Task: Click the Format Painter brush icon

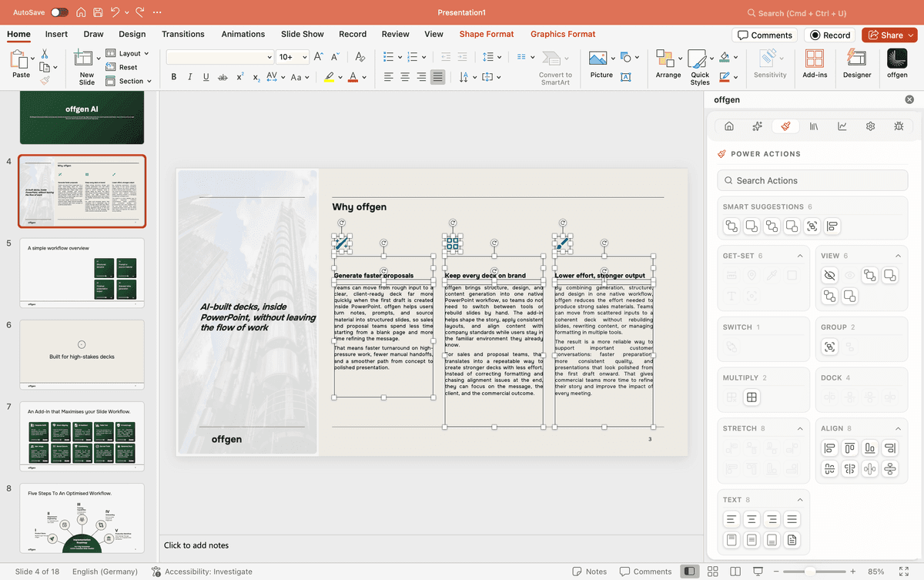Action: 45,80
